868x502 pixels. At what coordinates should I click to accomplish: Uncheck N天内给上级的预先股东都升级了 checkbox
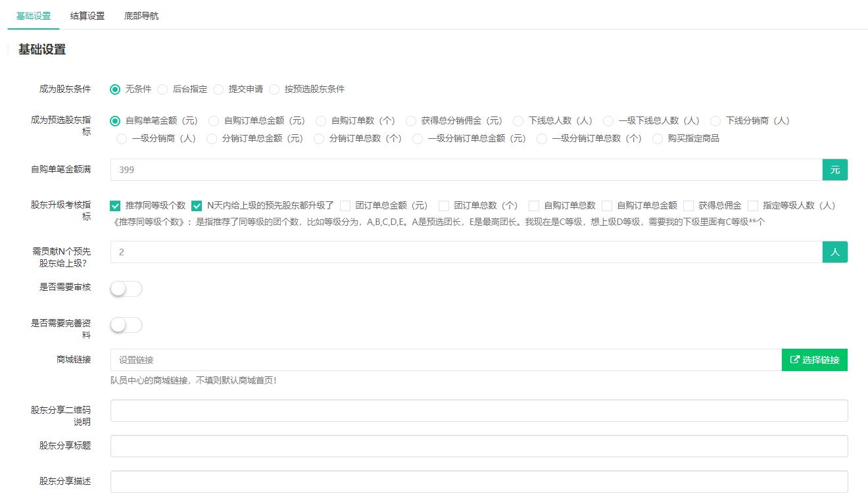(197, 206)
